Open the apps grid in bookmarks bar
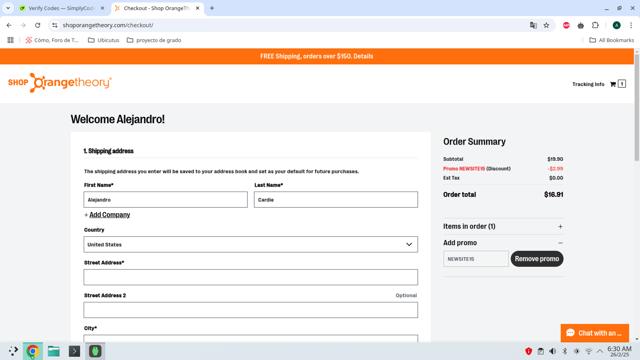This screenshot has width=640, height=360. (x=11, y=40)
